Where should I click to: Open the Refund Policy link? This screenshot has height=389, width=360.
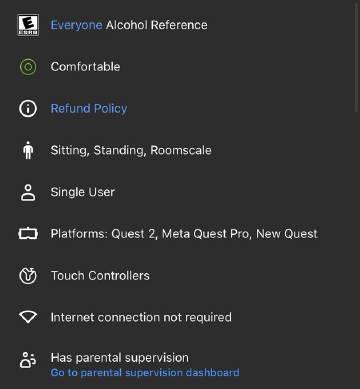pyautogui.click(x=89, y=109)
